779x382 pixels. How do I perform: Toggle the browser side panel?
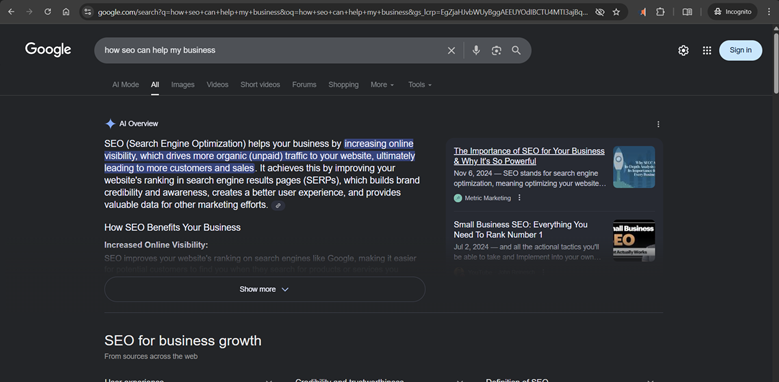click(687, 12)
